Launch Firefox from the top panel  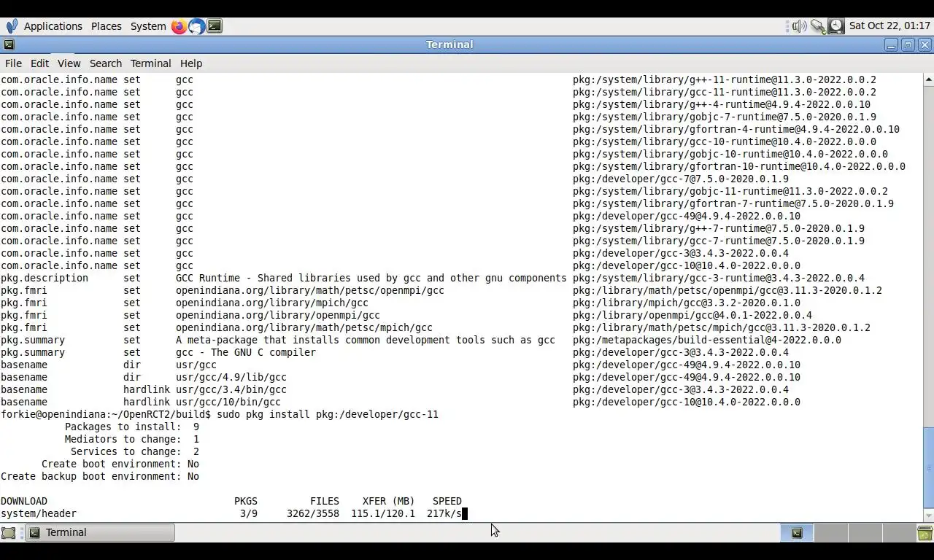point(179,26)
